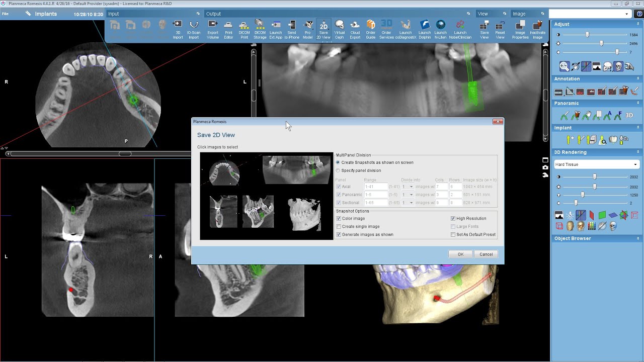Click the Save View icon

pos(485,30)
